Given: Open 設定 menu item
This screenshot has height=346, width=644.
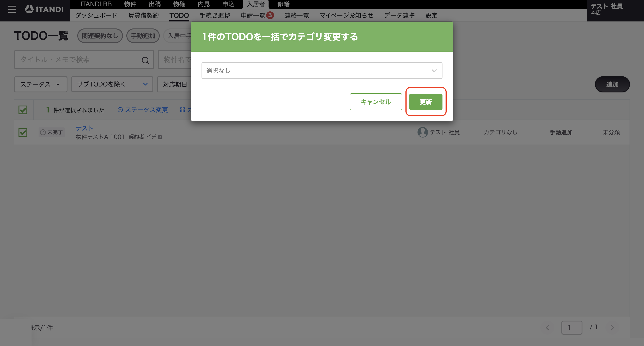Looking at the screenshot, I should click(x=431, y=15).
